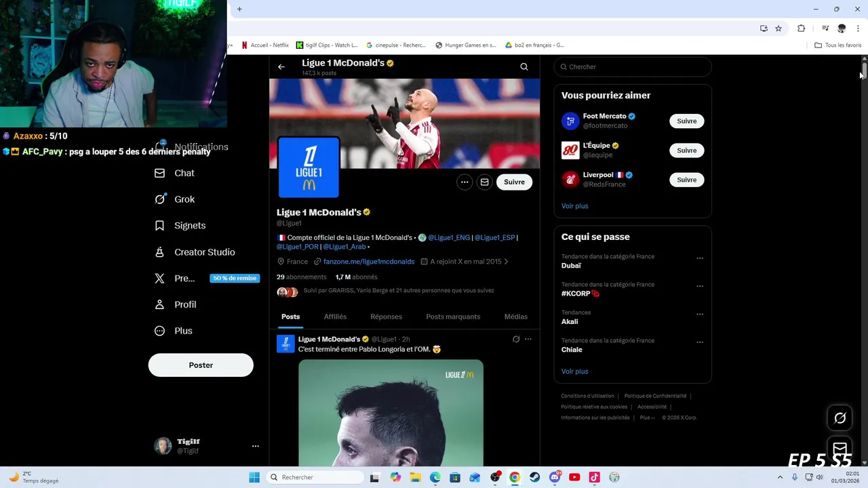Open the floating Grok button at bottom right
Image resolution: width=868 pixels, height=488 pixels.
840,418
